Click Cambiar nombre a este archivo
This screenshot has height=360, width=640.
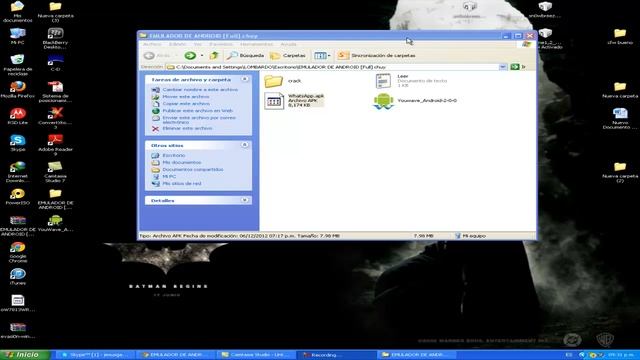[x=200, y=90]
